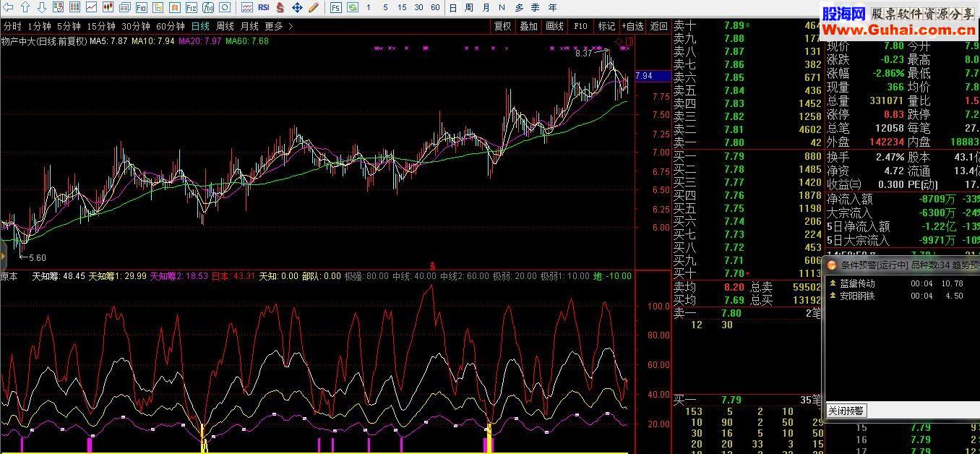The width and height of the screenshot is (980, 454).
Task: Select the 月 monthly period in toolbar
Action: tap(486, 7)
